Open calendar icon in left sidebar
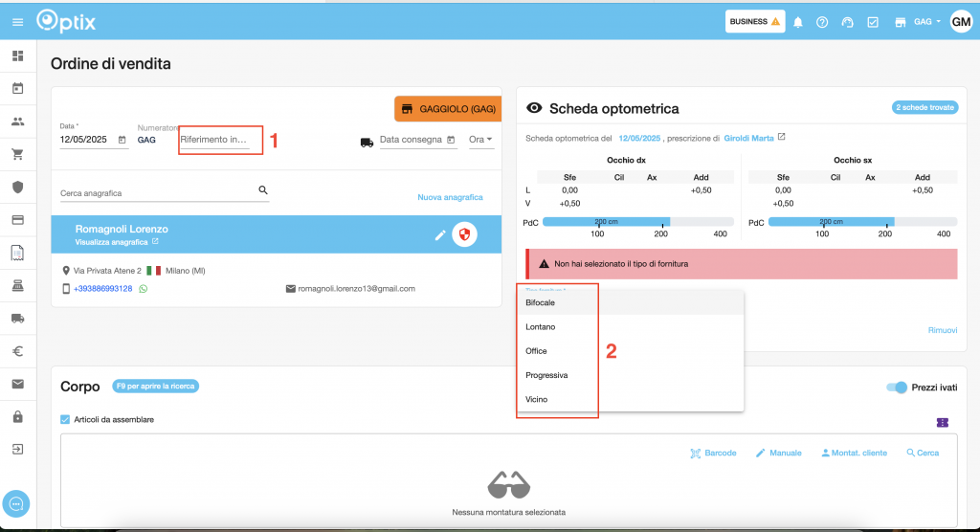The height and width of the screenshot is (532, 980). click(17, 89)
